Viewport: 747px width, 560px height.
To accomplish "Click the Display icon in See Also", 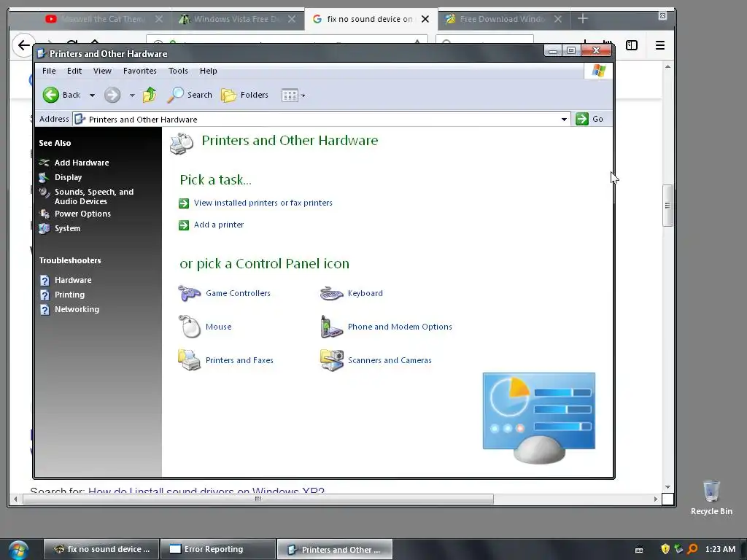I will 44,177.
